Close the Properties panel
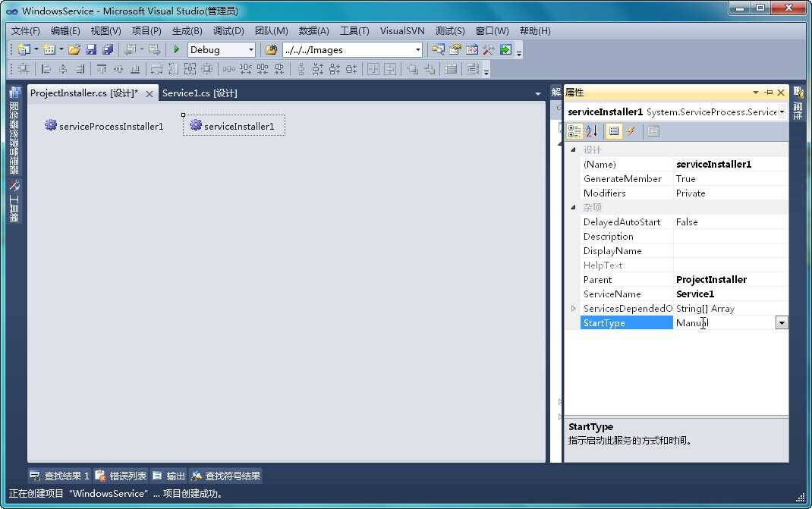This screenshot has height=509, width=812. 781,93
